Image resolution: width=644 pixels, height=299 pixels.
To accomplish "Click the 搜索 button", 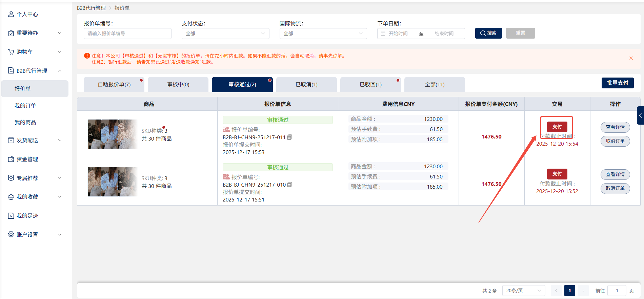I will (488, 33).
